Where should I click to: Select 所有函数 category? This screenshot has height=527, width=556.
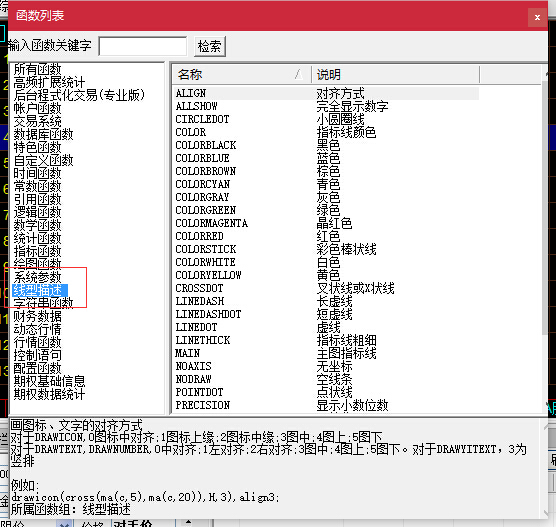point(37,69)
